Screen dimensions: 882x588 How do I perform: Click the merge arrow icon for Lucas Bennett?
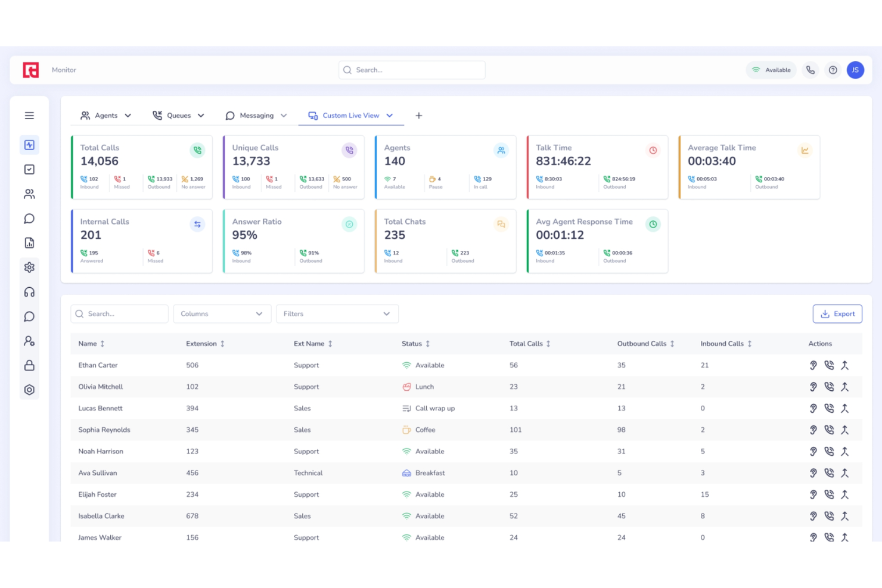844,409
